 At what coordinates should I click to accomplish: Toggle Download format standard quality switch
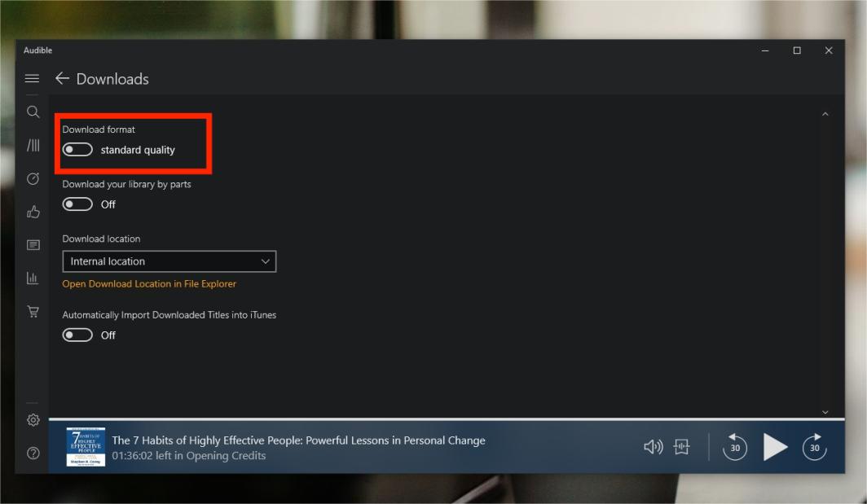click(77, 150)
